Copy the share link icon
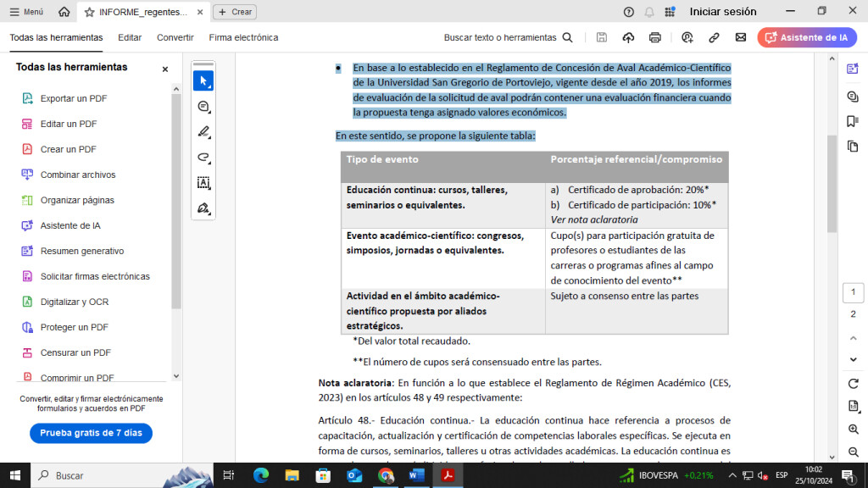Image resolution: width=868 pixels, height=488 pixels. click(x=714, y=37)
